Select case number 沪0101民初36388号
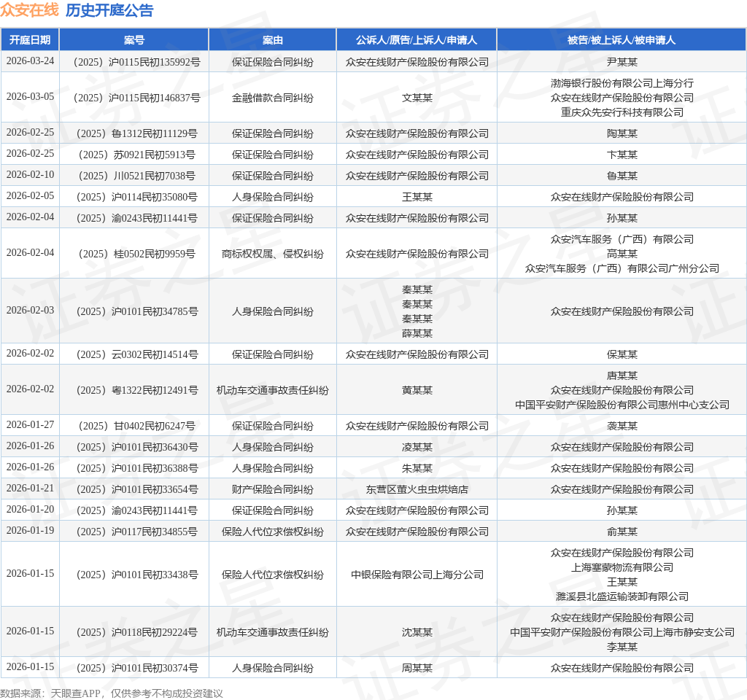The image size is (747, 700). tap(136, 468)
